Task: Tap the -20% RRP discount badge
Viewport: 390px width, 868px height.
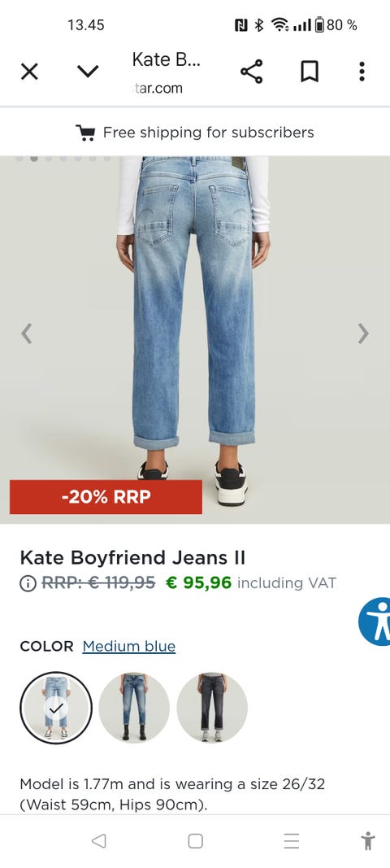Action: tap(106, 497)
